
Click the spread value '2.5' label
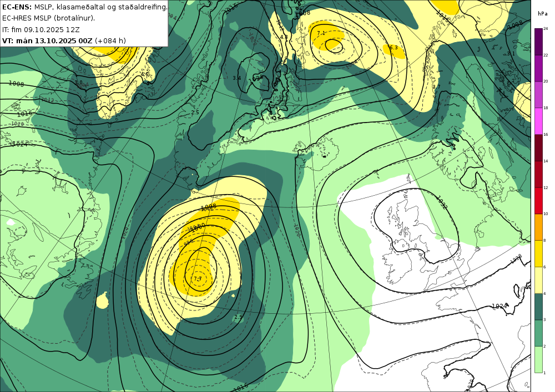point(195,113)
